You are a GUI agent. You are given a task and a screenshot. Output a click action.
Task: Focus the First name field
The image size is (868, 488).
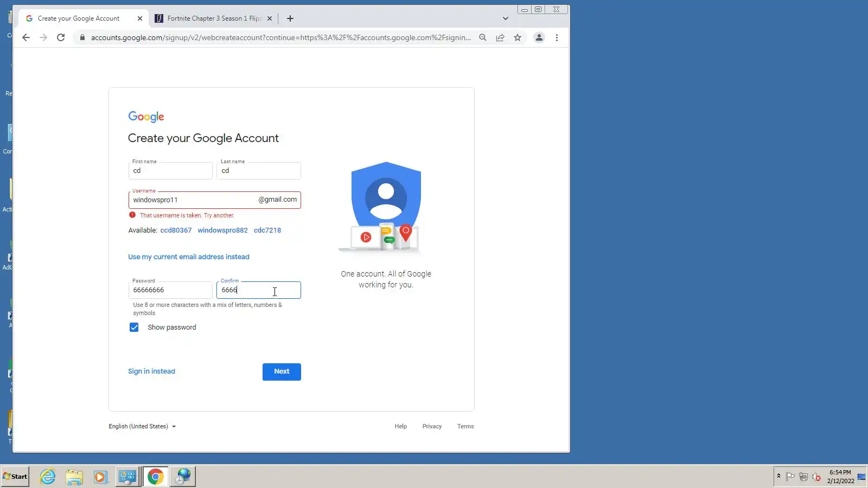170,171
